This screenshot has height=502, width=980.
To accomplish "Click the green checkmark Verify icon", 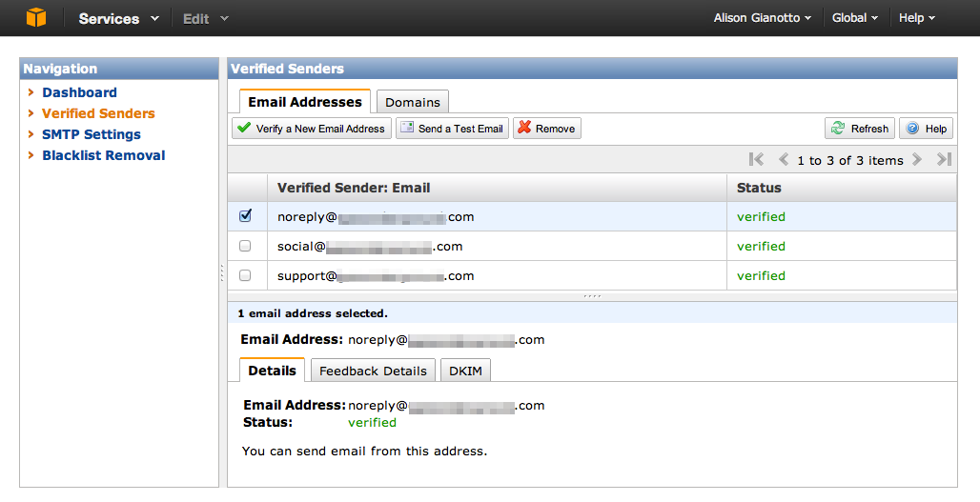I will click(244, 128).
